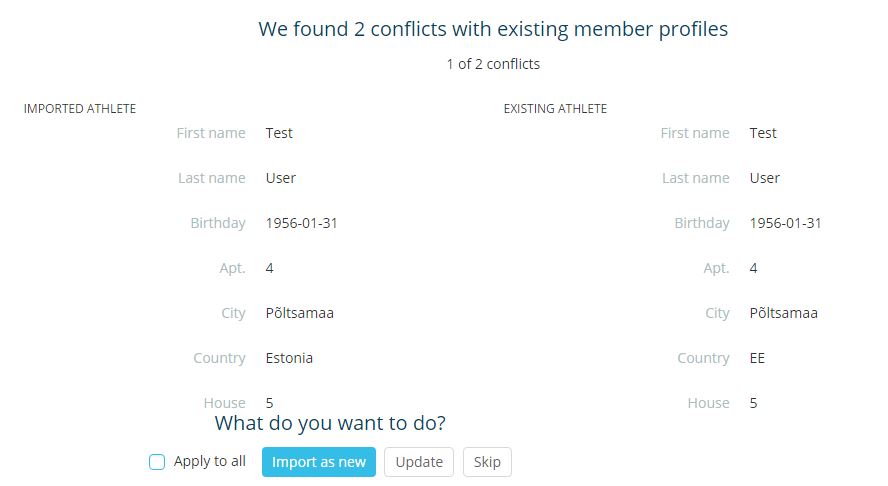Tick the Apply to all checkbox
Image resolution: width=888 pixels, height=486 pixels.
click(157, 462)
